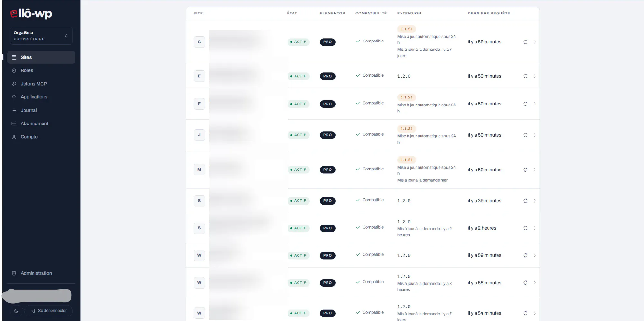The width and height of the screenshot is (644, 321).
Task: Click Se déconnecter button
Action: 49,311
